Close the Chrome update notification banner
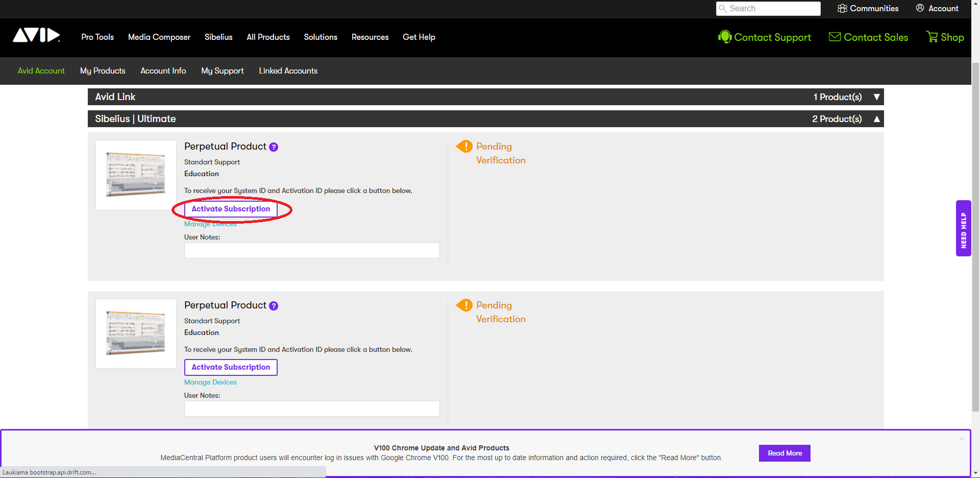Viewport: 980px width, 478px height. (x=961, y=439)
